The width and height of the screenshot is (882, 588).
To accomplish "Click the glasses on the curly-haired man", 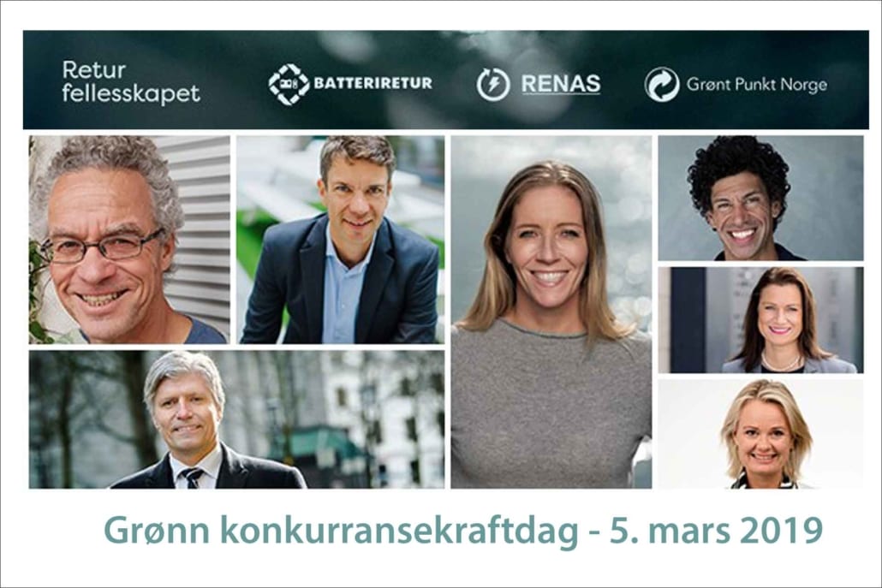I will [104, 246].
